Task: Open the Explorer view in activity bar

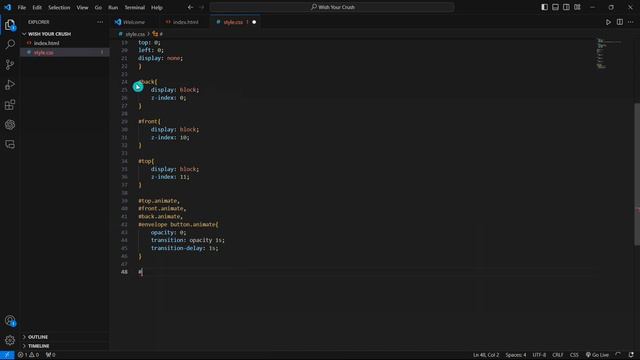Action: (x=10, y=25)
